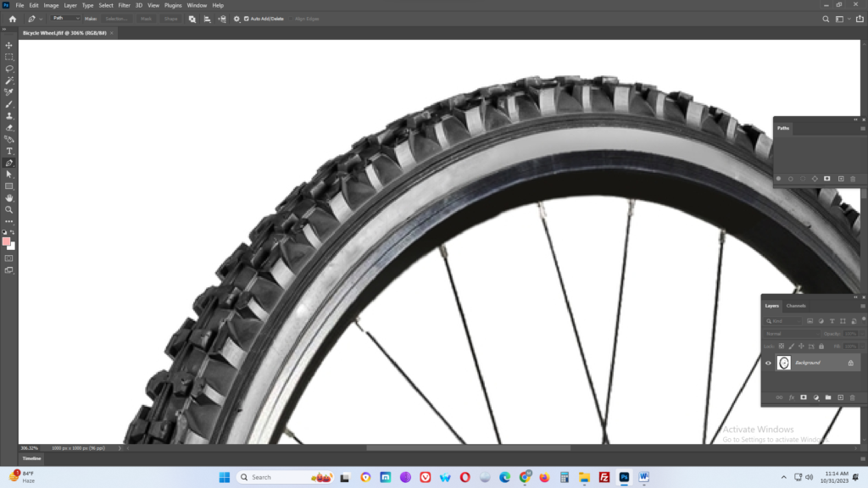Load path as selection in Paths panel

click(x=803, y=179)
